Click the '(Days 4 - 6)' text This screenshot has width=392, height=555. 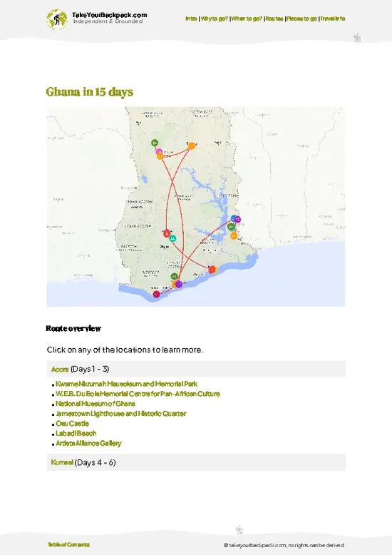96,462
